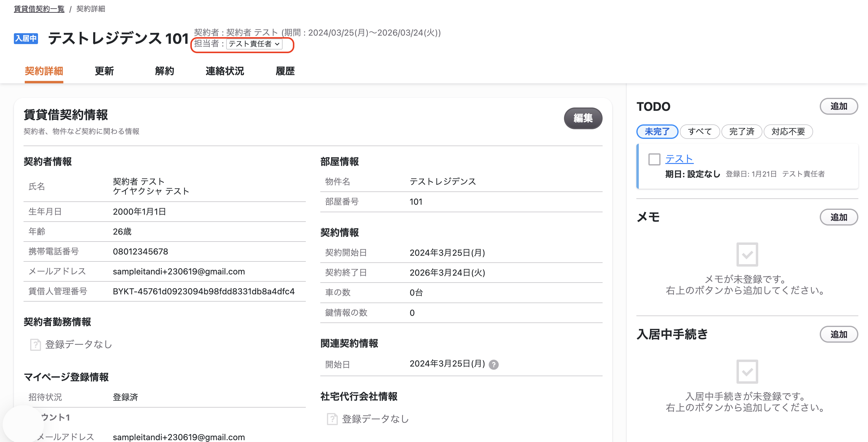Click the メールアドレス value in 契約者情報
The width and height of the screenshot is (868, 442).
(179, 271)
